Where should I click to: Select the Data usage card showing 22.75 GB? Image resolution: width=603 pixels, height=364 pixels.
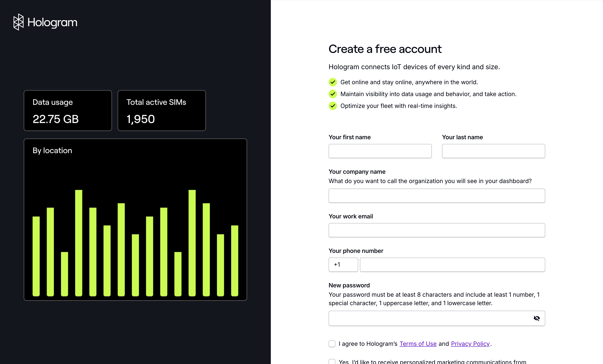67,110
